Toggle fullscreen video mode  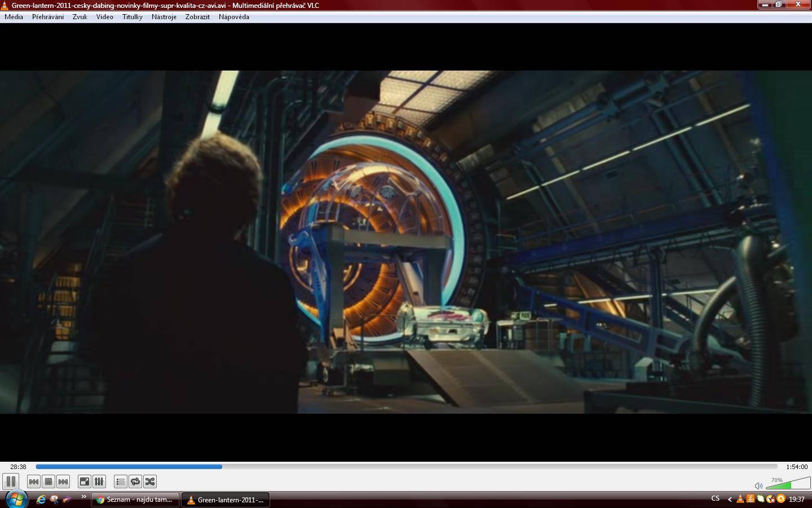point(84,481)
